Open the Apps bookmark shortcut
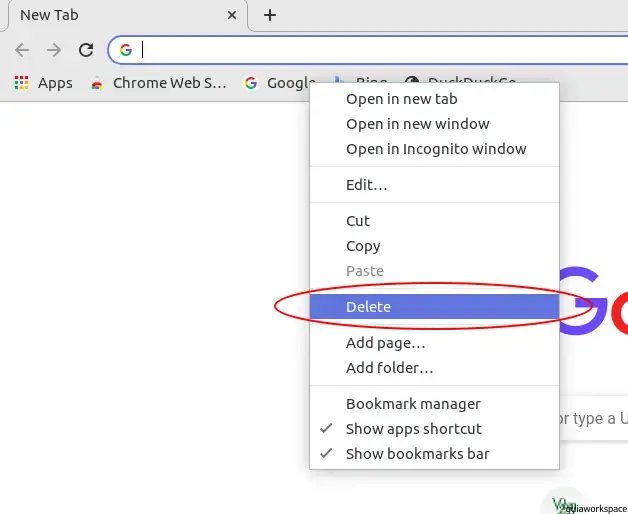 (44, 83)
